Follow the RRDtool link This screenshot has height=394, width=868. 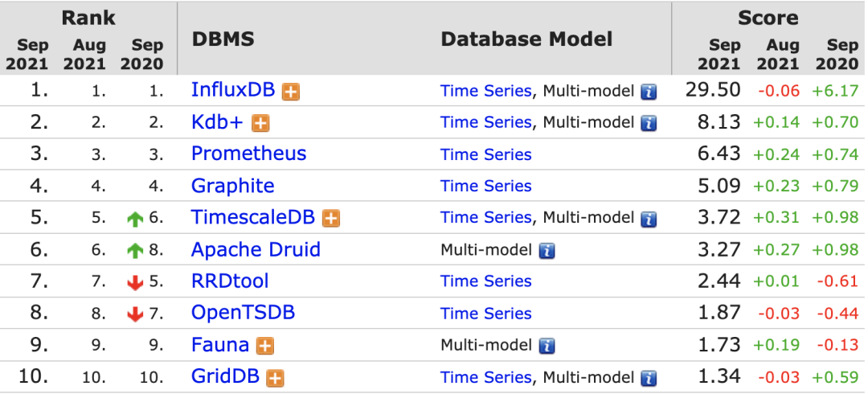click(230, 281)
